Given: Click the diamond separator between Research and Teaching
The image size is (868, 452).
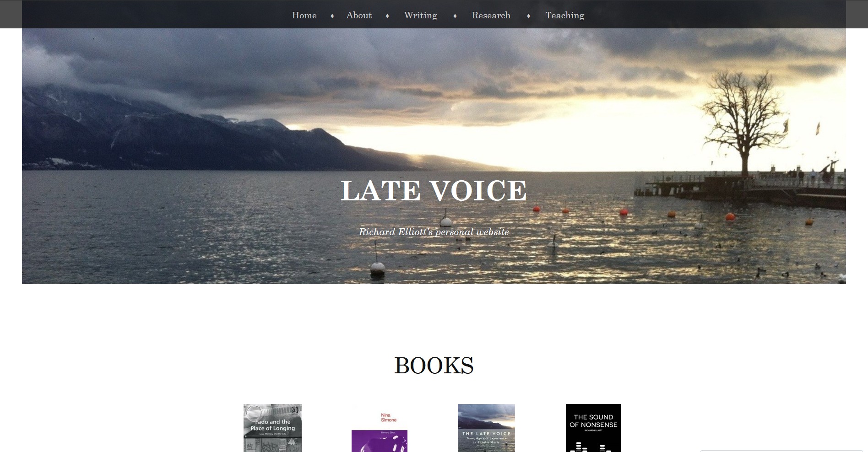Looking at the screenshot, I should click(528, 16).
